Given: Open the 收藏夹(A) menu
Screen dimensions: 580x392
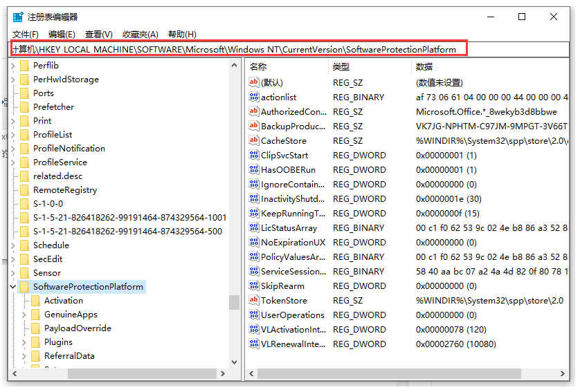Looking at the screenshot, I should 141,35.
